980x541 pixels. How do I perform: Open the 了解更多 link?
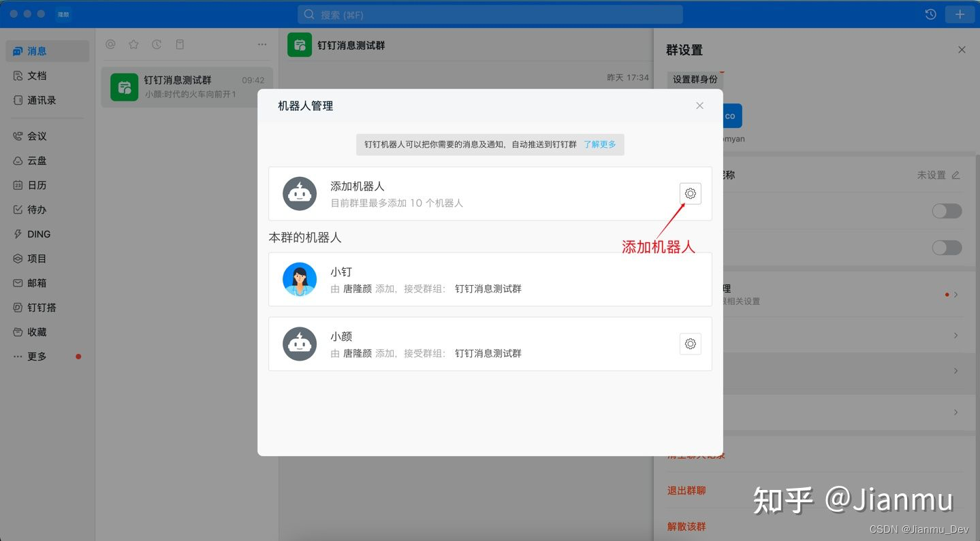pos(600,144)
